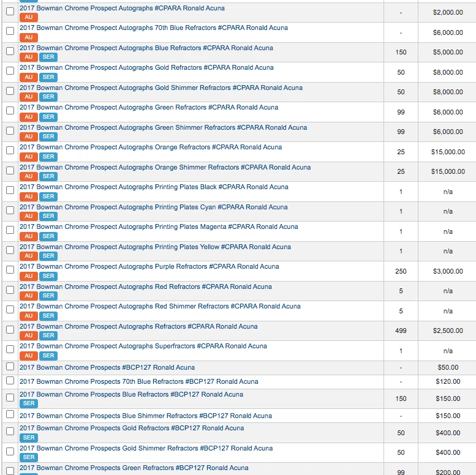
Task: Tick checkbox for Prospects Gold Refractors #BCP127
Action: coord(10,431)
